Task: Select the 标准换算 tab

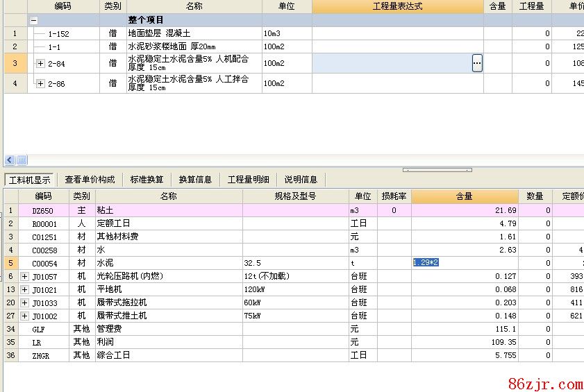Action: click(147, 180)
